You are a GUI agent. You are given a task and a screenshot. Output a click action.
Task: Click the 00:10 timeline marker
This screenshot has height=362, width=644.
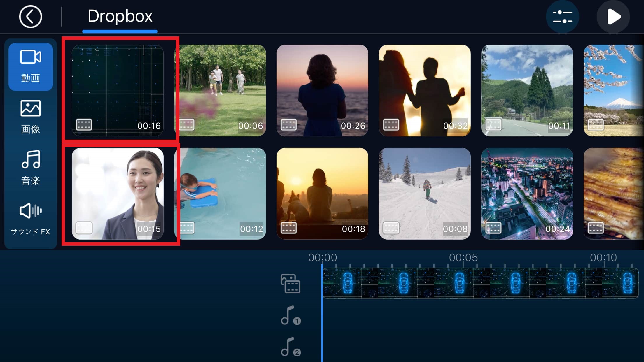[x=603, y=258]
